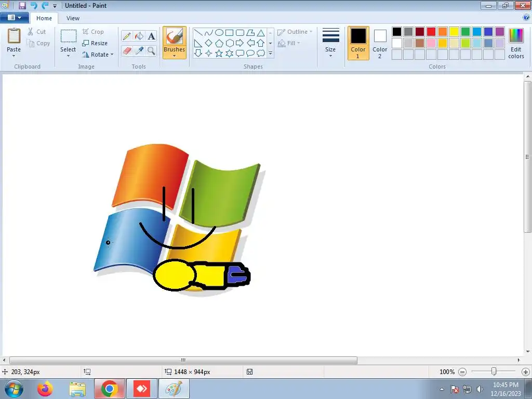This screenshot has height=399, width=532.
Task: Choose the Four-point star shape
Action: (209, 54)
